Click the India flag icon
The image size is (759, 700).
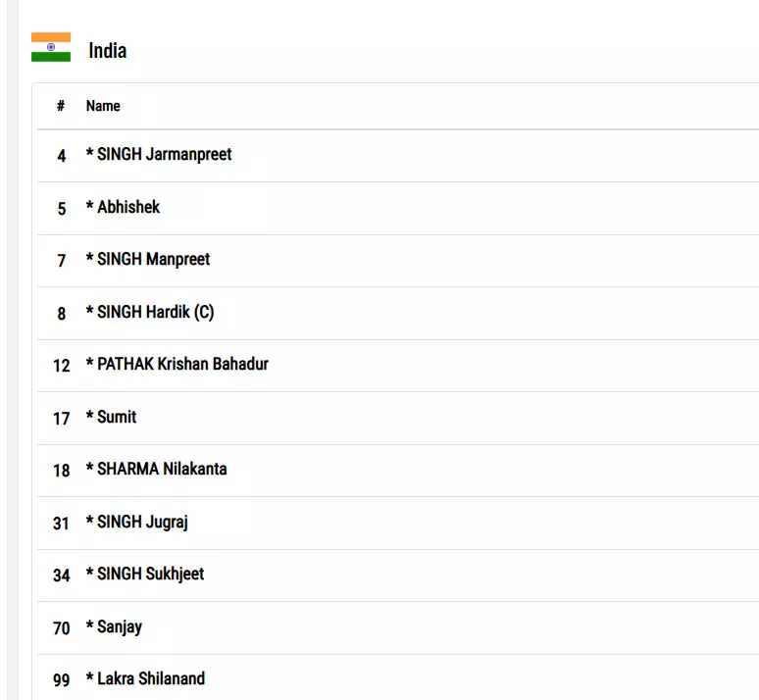point(51,47)
